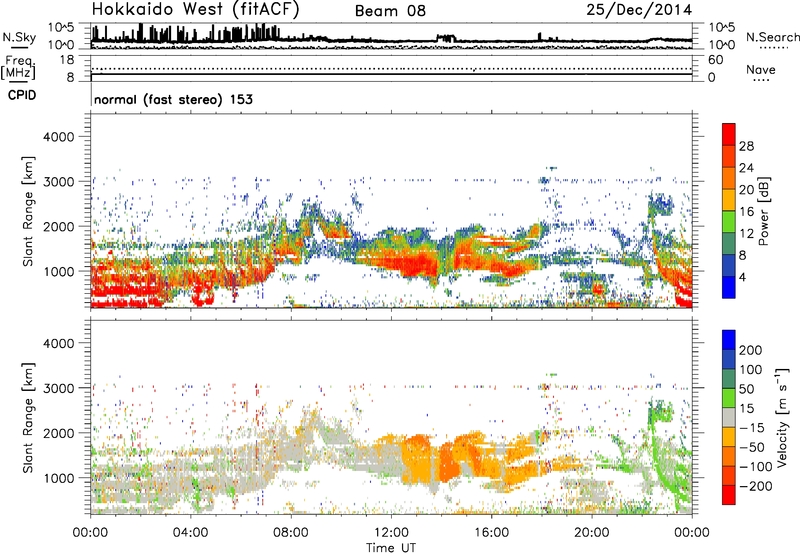Click the 'Power [dB]' colorbar label
Image resolution: width=800 pixels, height=554 pixels.
coord(764,211)
